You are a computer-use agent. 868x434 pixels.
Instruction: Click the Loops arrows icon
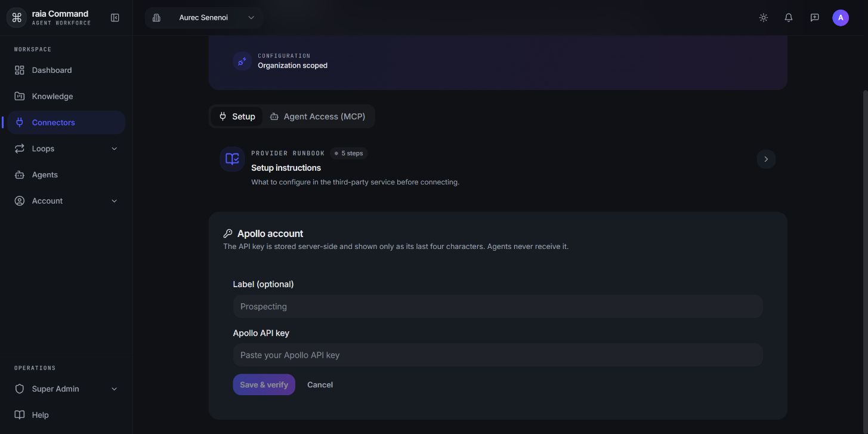click(x=20, y=149)
